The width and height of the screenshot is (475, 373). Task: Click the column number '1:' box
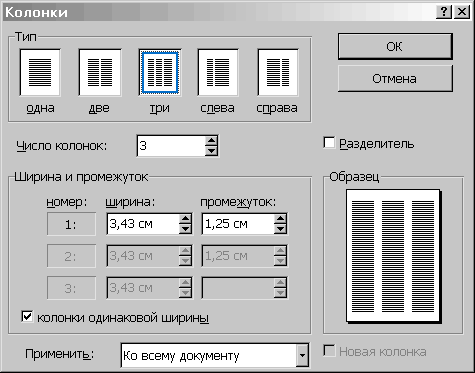click(x=71, y=224)
